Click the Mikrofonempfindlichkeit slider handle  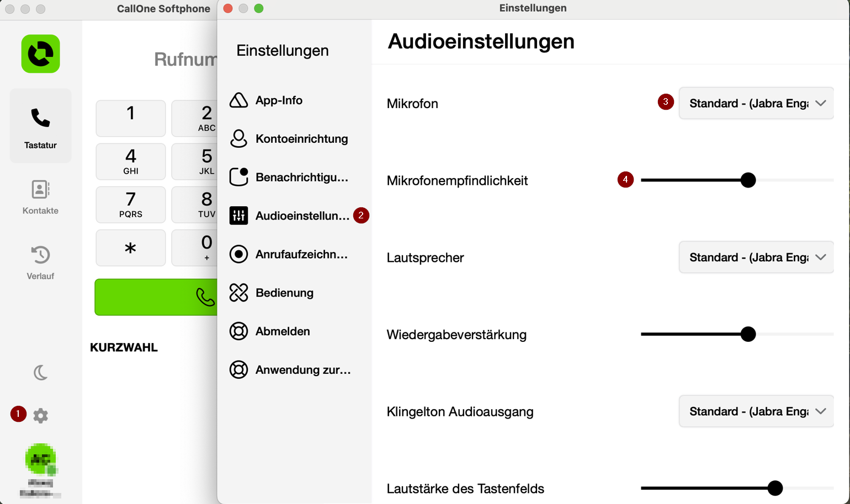[x=748, y=180]
